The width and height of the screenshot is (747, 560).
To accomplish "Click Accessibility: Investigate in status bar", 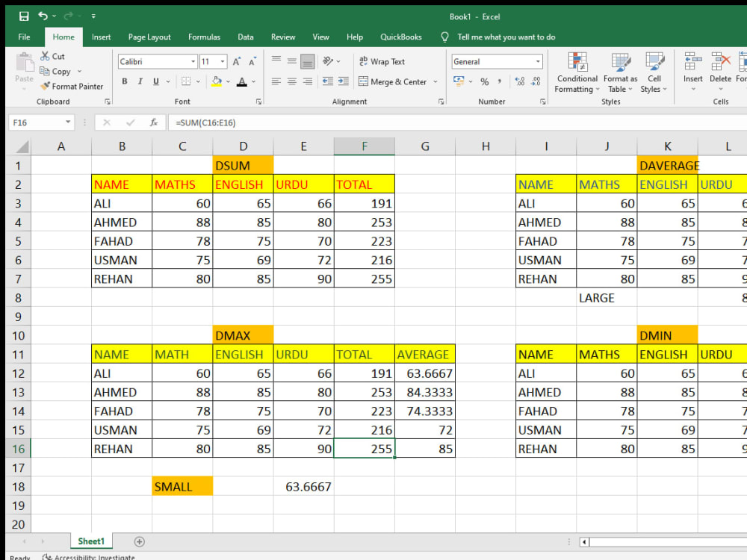I will click(x=88, y=557).
